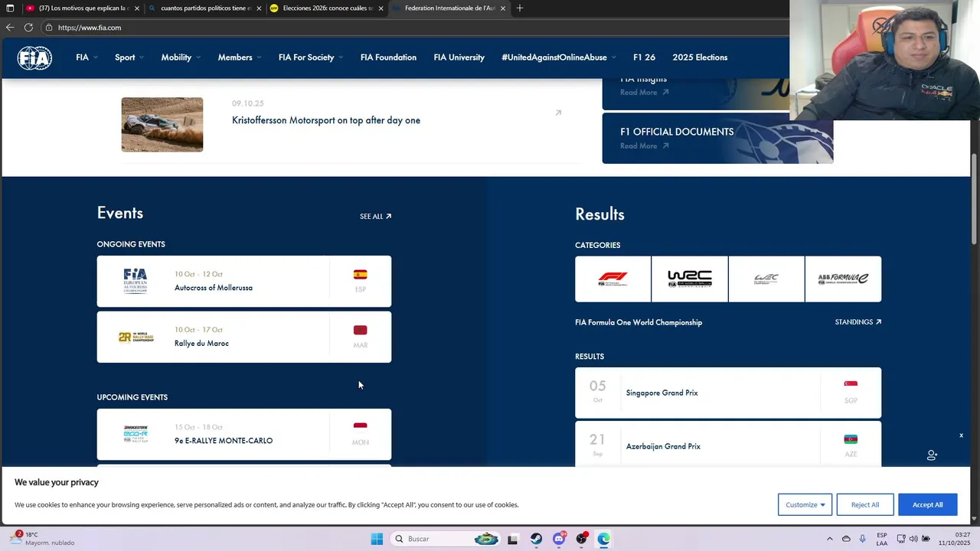This screenshot has height=551, width=980.
Task: View site information lock icon
Action: point(49,28)
